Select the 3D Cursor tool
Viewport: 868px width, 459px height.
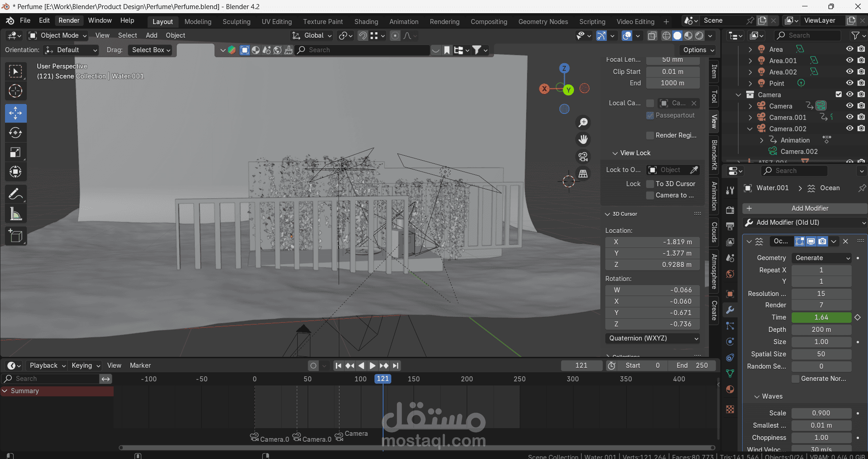(x=15, y=91)
